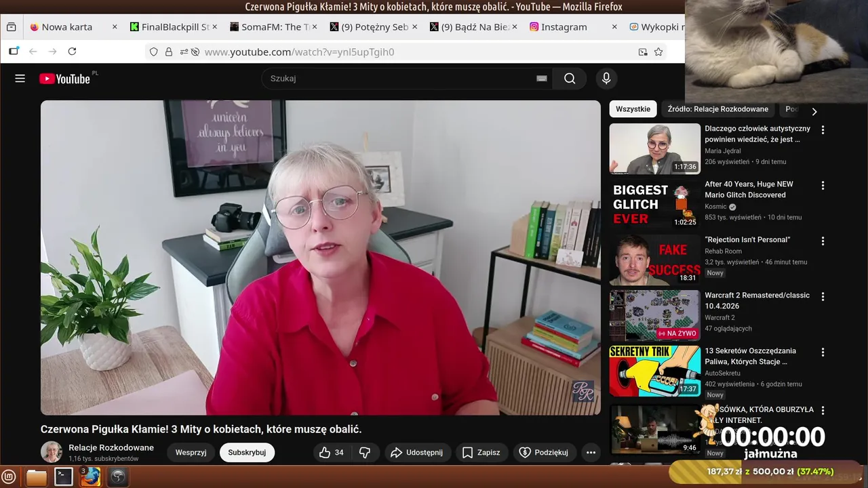
Task: Reload the current page
Action: pos(72,52)
